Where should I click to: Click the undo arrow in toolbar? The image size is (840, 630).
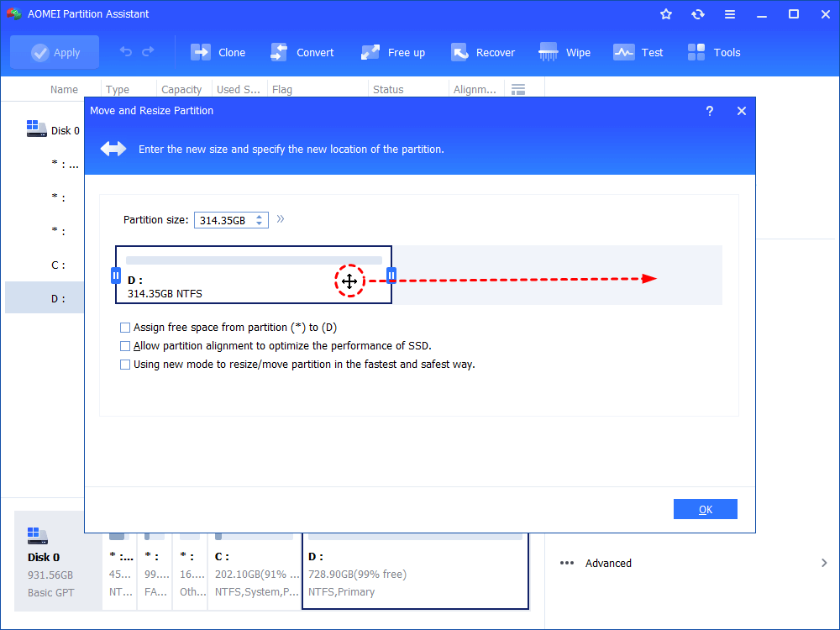126,52
